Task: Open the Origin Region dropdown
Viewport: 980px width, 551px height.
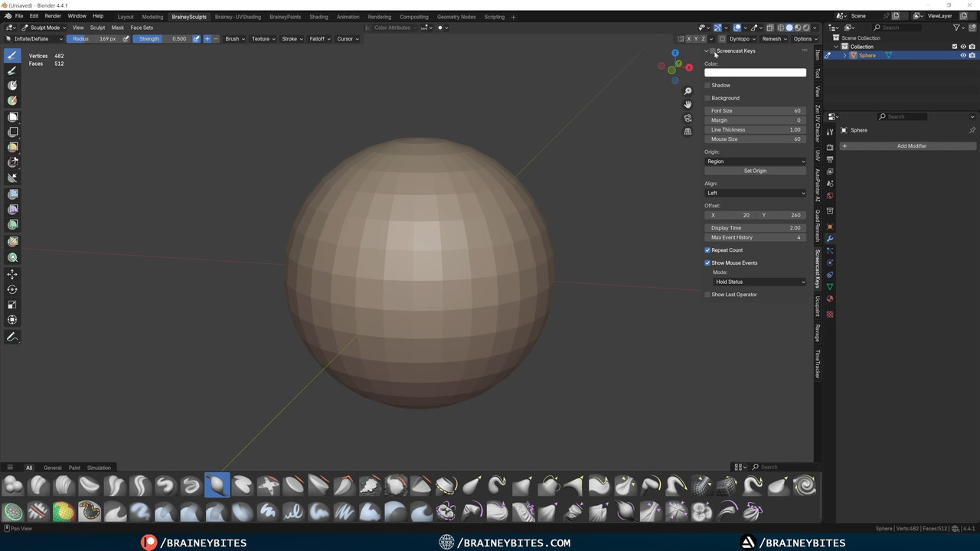Action: pos(755,161)
